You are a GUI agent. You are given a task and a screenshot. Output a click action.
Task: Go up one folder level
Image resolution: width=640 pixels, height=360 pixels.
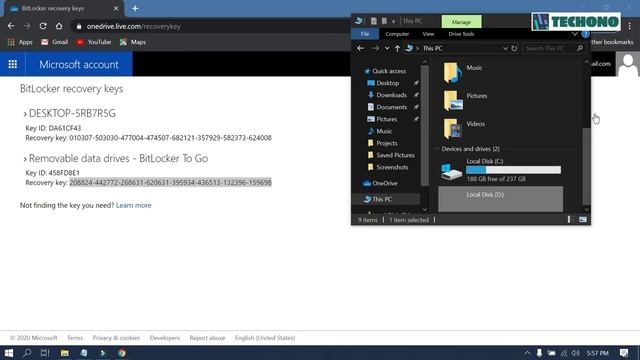397,48
